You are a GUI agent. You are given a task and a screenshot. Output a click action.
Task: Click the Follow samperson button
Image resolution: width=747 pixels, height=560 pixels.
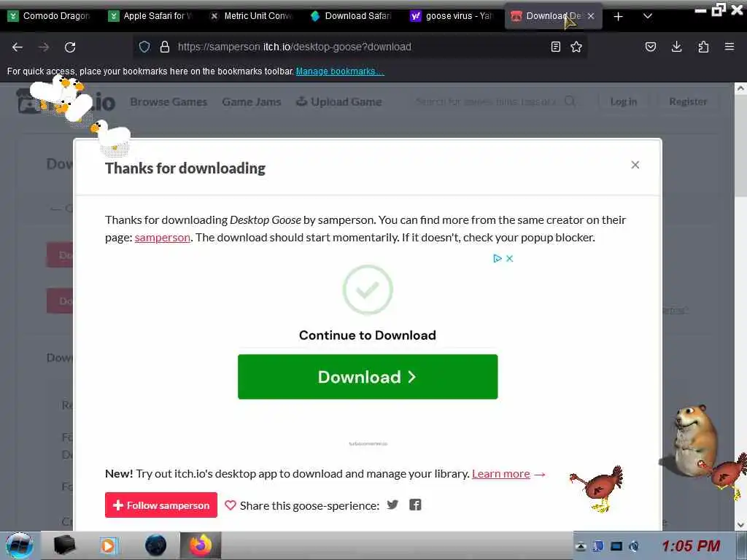161,505
